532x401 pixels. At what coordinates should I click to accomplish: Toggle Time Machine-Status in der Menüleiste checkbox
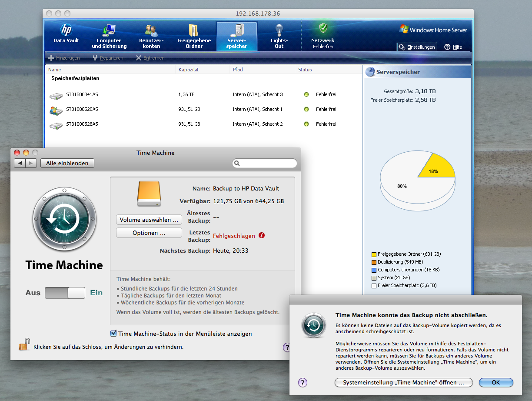pyautogui.click(x=114, y=334)
